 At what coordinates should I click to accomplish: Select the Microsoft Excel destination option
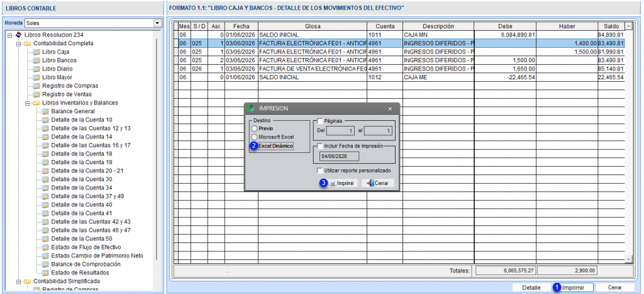[255, 137]
